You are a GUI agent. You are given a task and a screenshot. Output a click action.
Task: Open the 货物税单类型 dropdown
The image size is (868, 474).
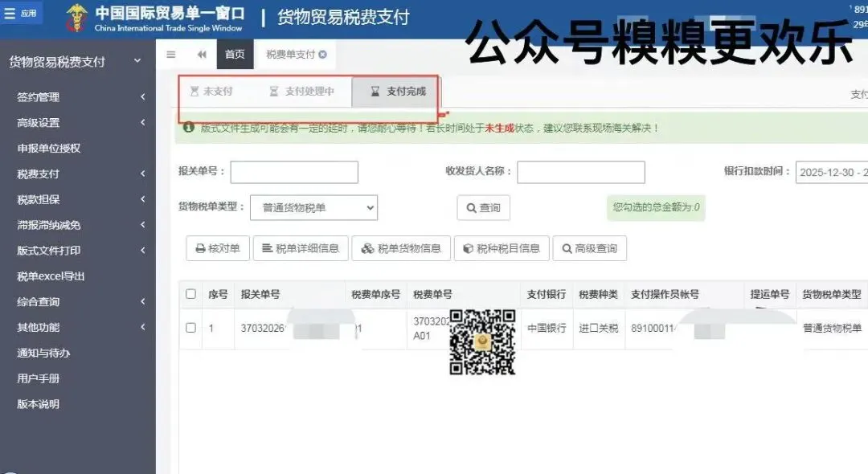[314, 207]
